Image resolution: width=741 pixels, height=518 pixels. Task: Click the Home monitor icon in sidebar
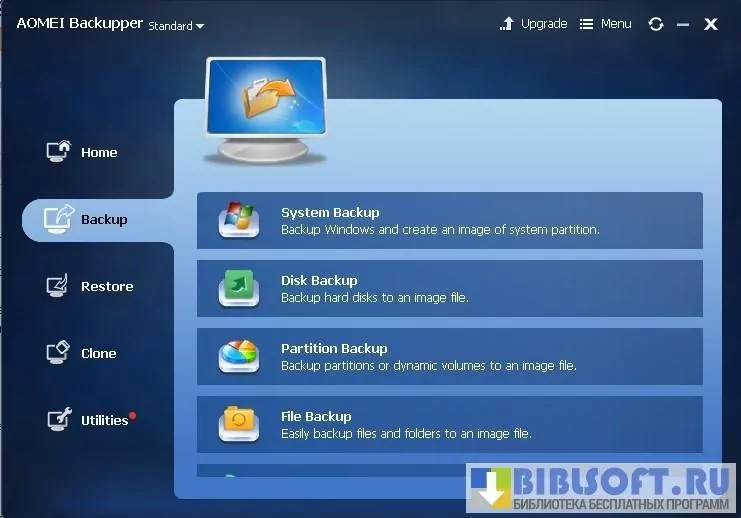(59, 152)
